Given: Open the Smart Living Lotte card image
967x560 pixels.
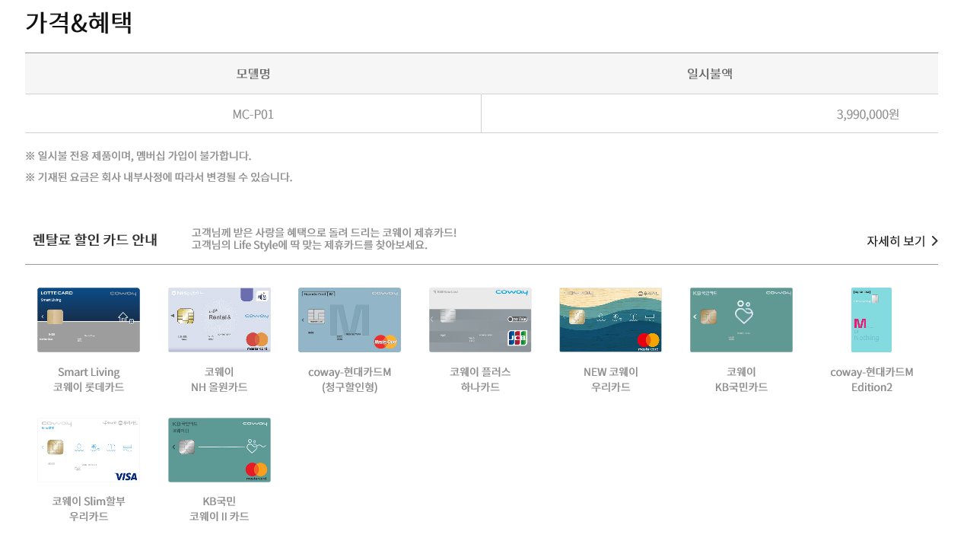Looking at the screenshot, I should [88, 320].
